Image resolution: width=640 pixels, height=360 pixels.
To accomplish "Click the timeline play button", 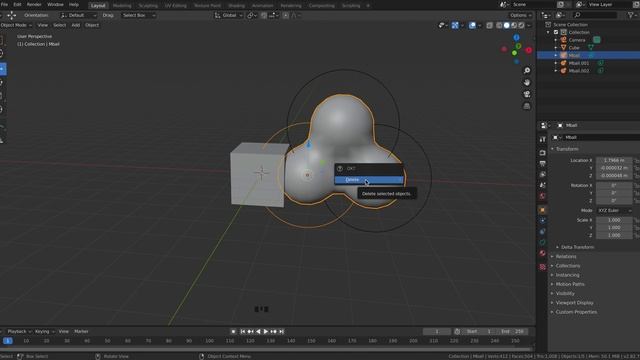I will tap(266, 331).
